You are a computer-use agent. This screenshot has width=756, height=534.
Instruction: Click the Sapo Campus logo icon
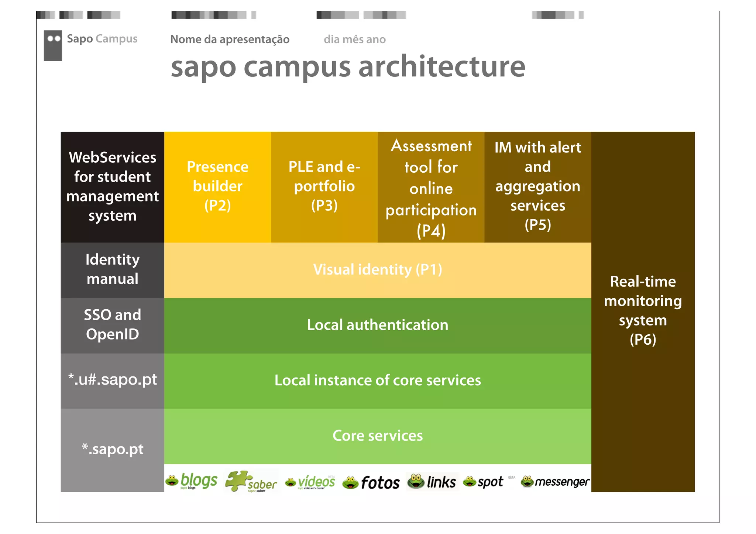point(53,45)
